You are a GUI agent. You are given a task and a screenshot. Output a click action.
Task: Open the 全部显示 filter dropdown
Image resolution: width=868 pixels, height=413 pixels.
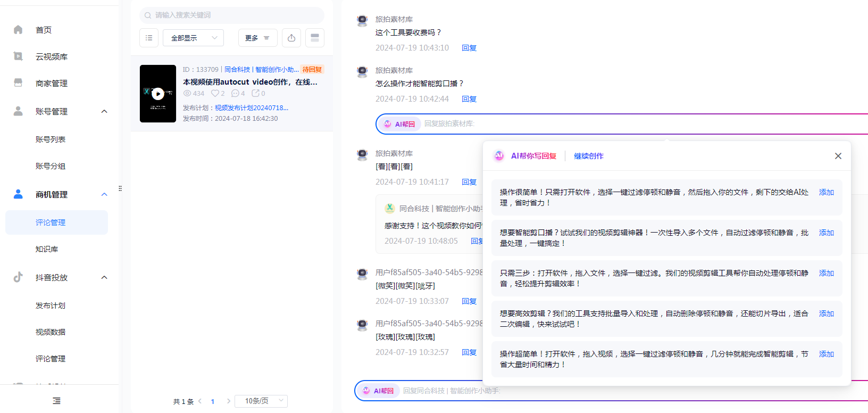(194, 38)
